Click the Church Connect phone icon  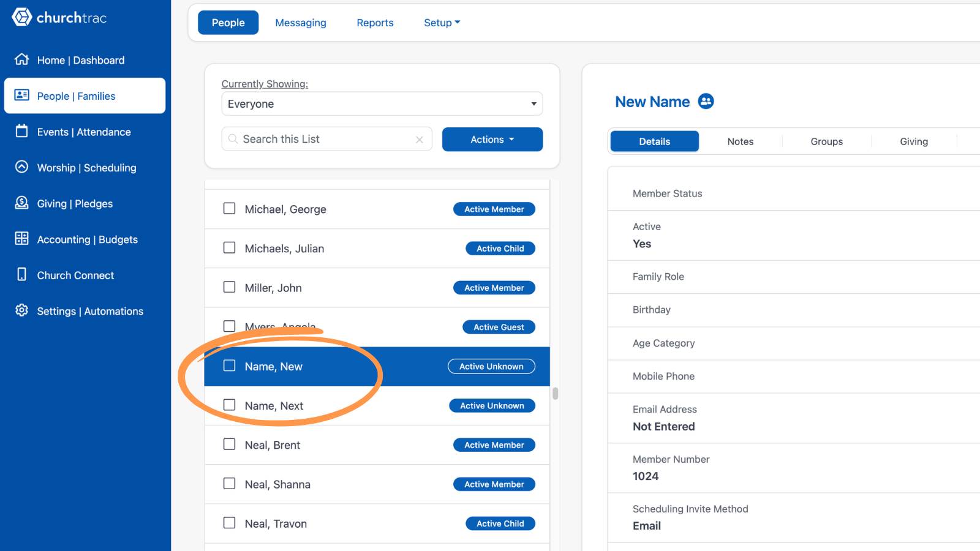pyautogui.click(x=22, y=274)
